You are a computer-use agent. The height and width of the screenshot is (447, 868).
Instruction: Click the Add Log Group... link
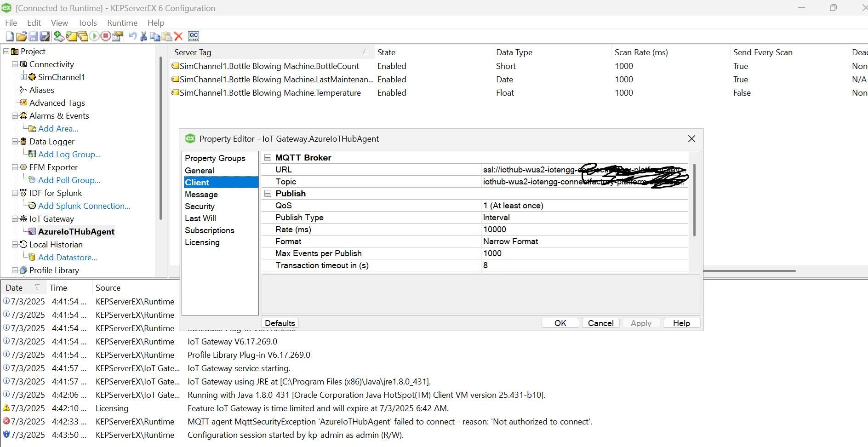tap(69, 155)
